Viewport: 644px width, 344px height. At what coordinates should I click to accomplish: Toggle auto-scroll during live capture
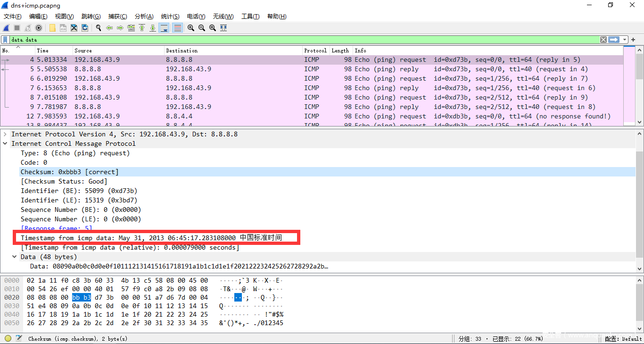(164, 28)
